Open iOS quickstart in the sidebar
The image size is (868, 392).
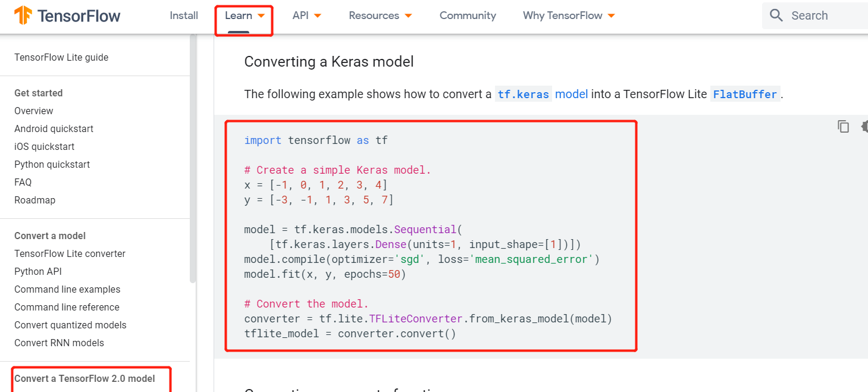[x=45, y=146]
